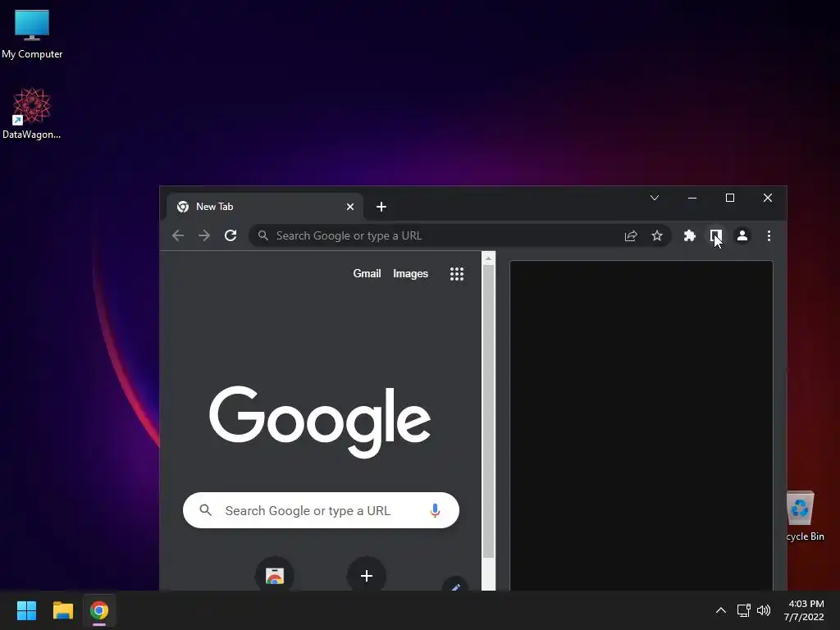Viewport: 840px width, 630px height.
Task: Open the Windows Start menu
Action: [26, 610]
